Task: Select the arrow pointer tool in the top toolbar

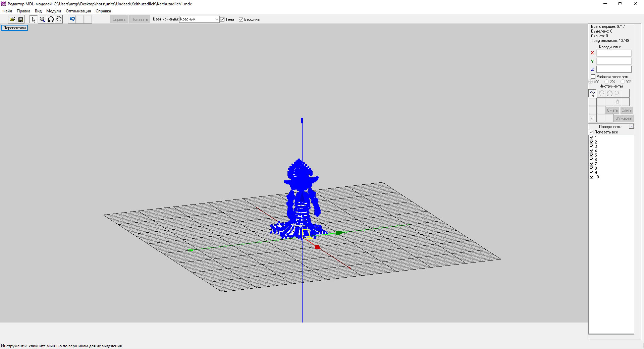Action: click(x=34, y=19)
